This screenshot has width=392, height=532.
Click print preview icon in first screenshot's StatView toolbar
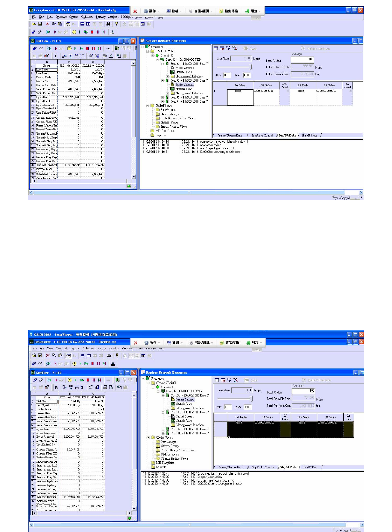[110, 56]
